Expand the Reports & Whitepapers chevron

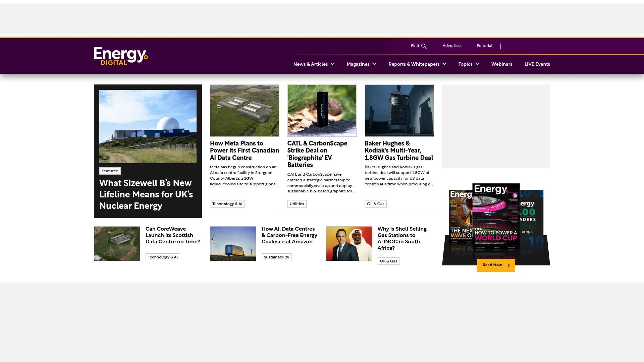pos(444,64)
